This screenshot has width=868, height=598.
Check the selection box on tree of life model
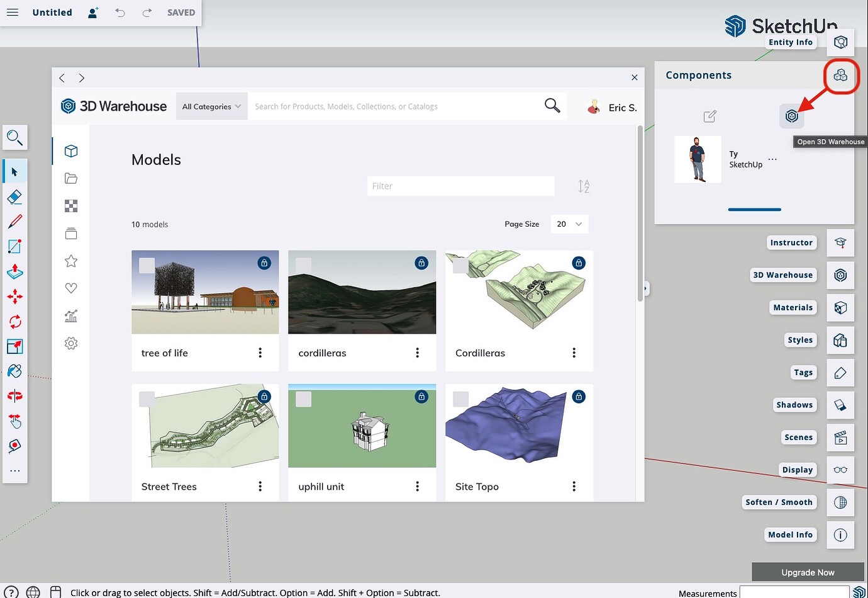click(146, 266)
